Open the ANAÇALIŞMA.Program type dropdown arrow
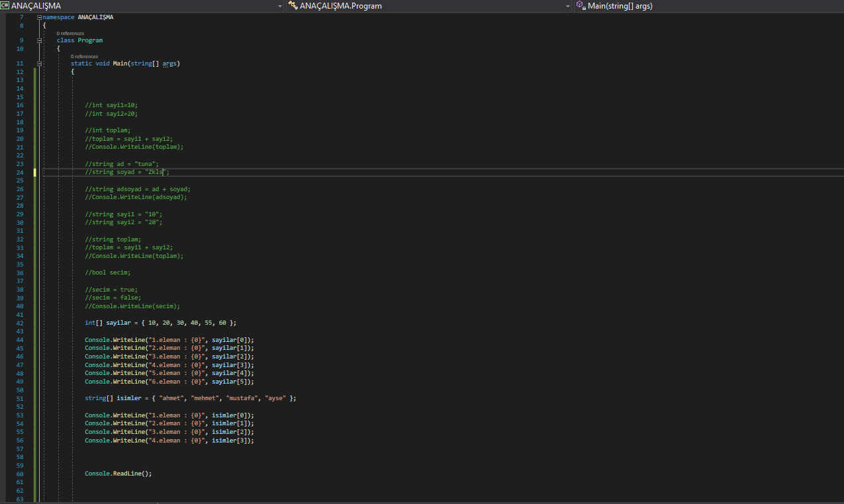Image resolution: width=844 pixels, height=504 pixels. (x=568, y=6)
